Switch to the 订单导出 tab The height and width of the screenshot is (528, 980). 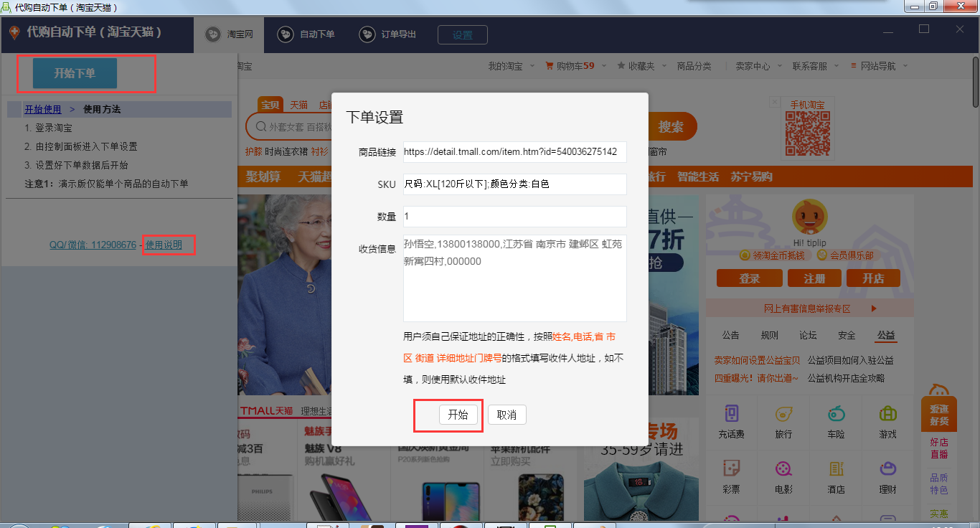click(388, 34)
